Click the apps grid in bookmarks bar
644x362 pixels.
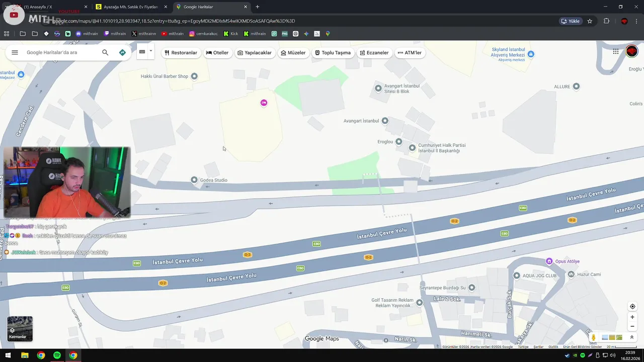tap(7, 34)
